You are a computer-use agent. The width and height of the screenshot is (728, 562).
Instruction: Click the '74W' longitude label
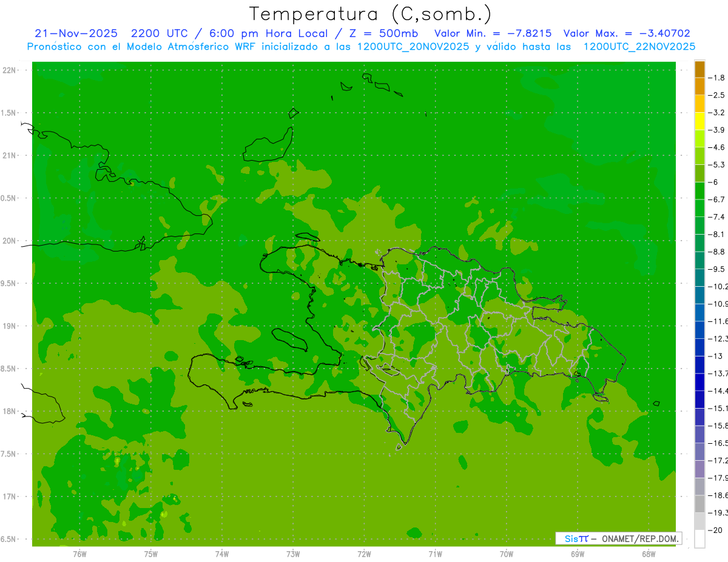[x=222, y=554]
